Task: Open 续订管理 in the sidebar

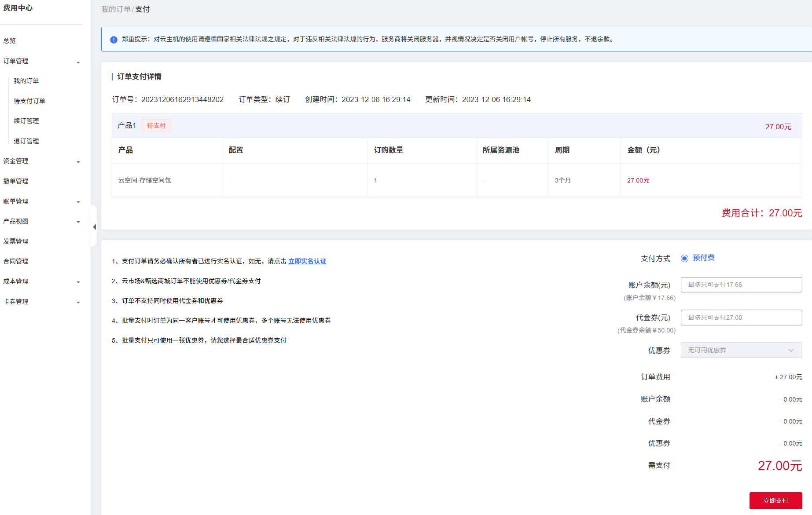Action: tap(26, 121)
